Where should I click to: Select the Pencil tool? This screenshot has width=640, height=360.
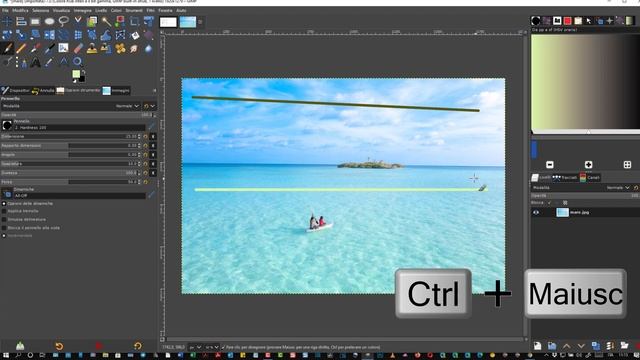tap(21, 49)
